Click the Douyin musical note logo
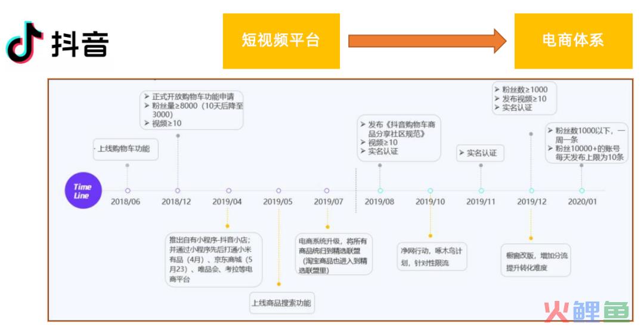 click(x=24, y=43)
